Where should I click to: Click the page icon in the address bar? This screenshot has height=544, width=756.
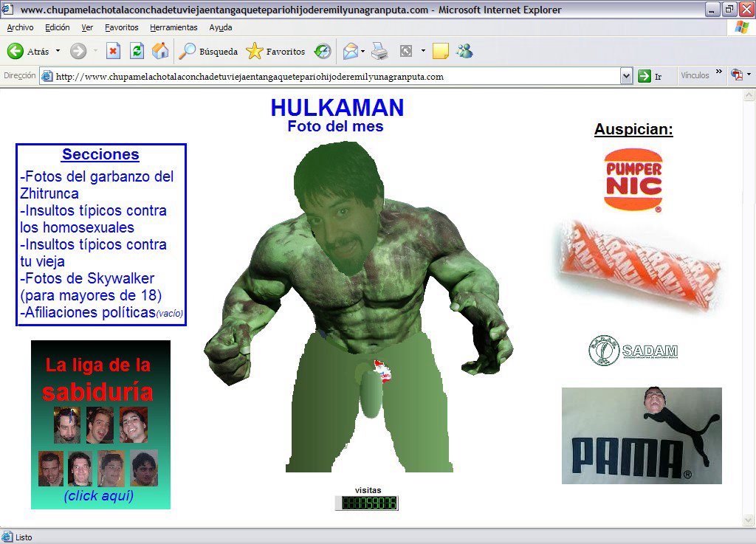click(47, 76)
